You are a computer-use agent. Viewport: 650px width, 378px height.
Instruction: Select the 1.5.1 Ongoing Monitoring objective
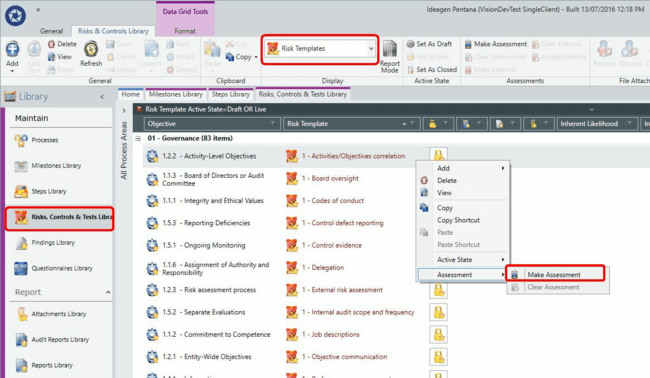coord(204,245)
